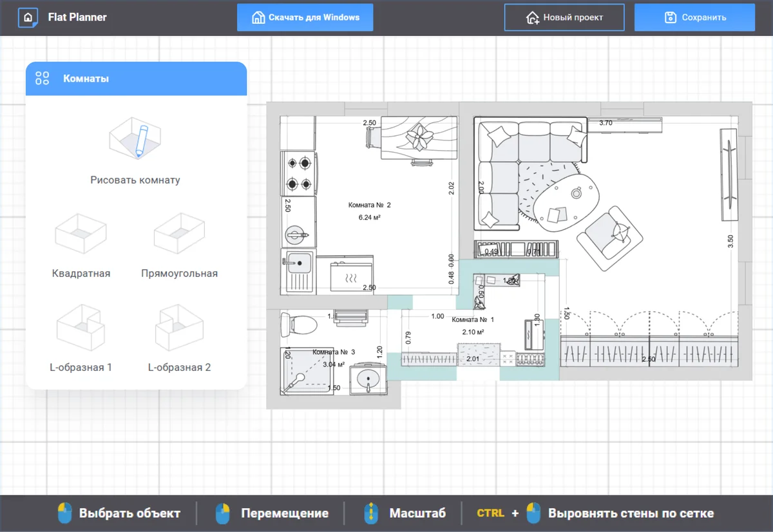Screen dimensions: 773x532
Task: Click the Масштаб scroll-wheel icon
Action: (372, 513)
